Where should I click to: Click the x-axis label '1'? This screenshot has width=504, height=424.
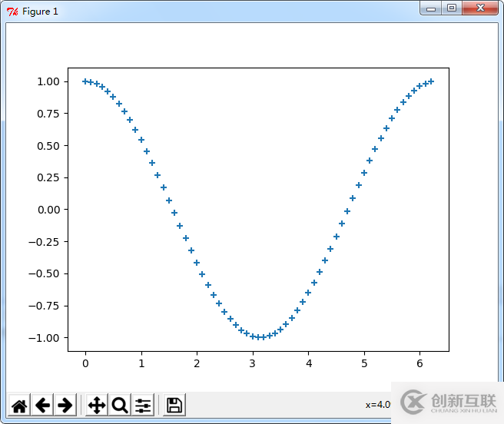[141, 363]
